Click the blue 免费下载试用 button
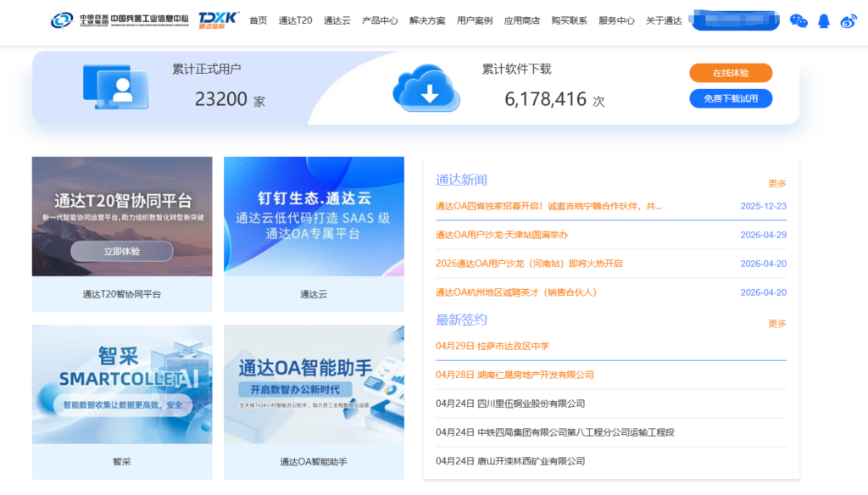868x495 pixels. (x=731, y=98)
